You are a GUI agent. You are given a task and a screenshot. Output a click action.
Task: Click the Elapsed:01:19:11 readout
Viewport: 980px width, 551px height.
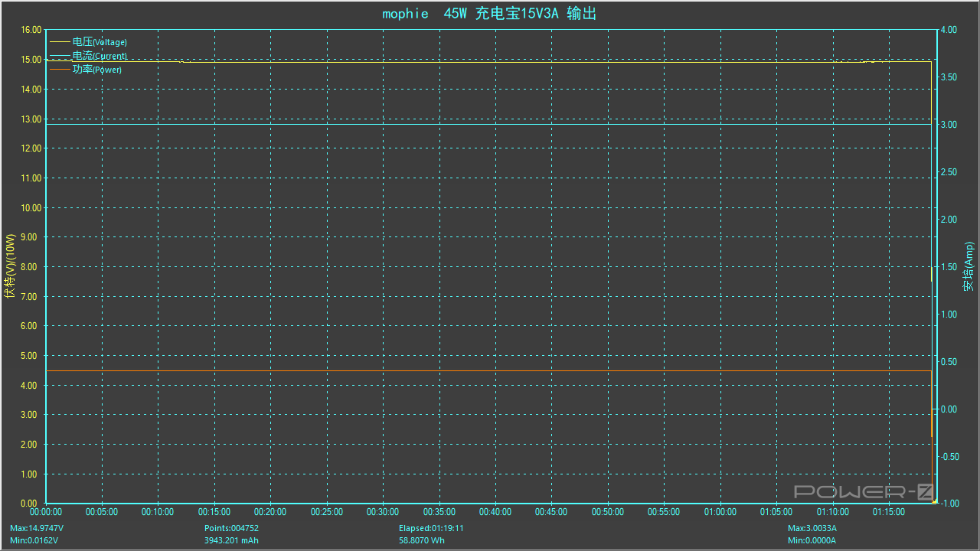tap(431, 528)
